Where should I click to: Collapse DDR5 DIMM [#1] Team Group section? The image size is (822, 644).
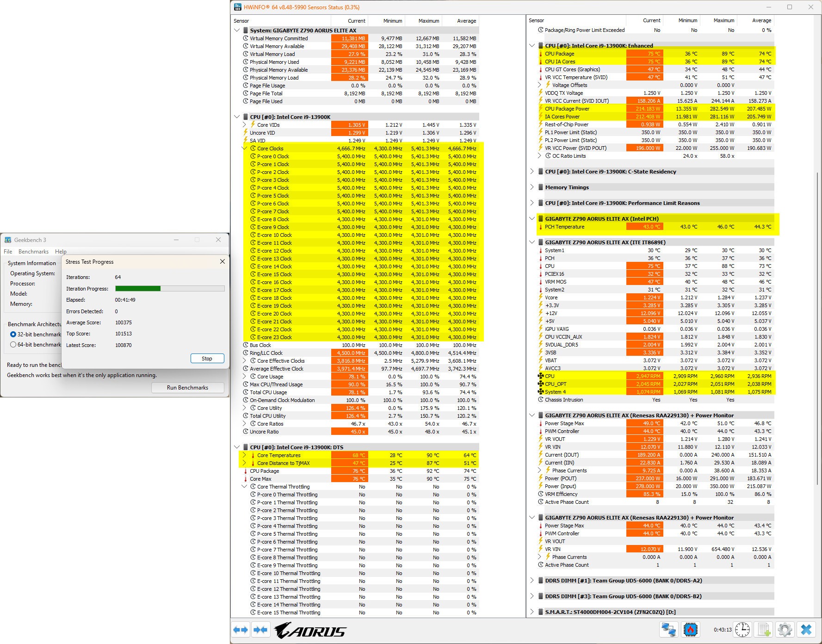[x=532, y=581]
